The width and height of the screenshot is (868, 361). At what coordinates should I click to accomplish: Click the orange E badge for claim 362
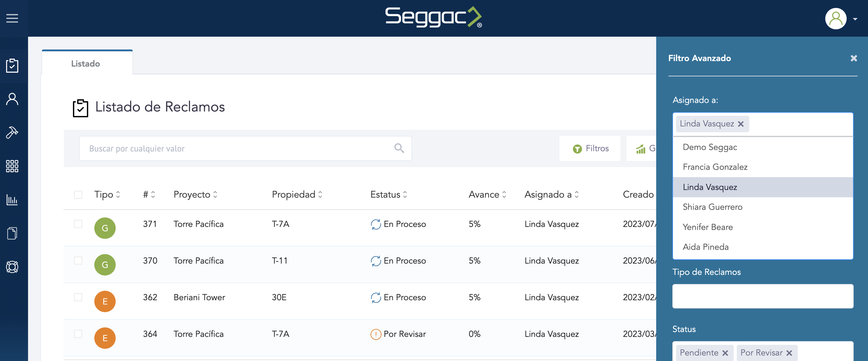pos(105,301)
